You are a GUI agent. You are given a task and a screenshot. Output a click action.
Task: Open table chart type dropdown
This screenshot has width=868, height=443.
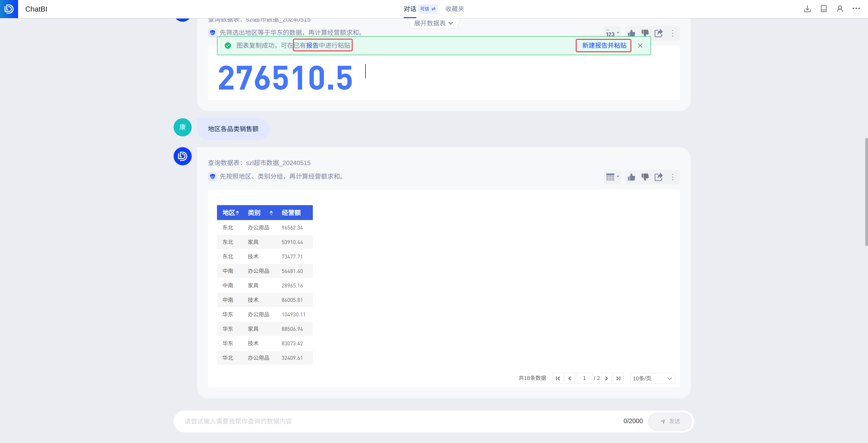(x=612, y=177)
